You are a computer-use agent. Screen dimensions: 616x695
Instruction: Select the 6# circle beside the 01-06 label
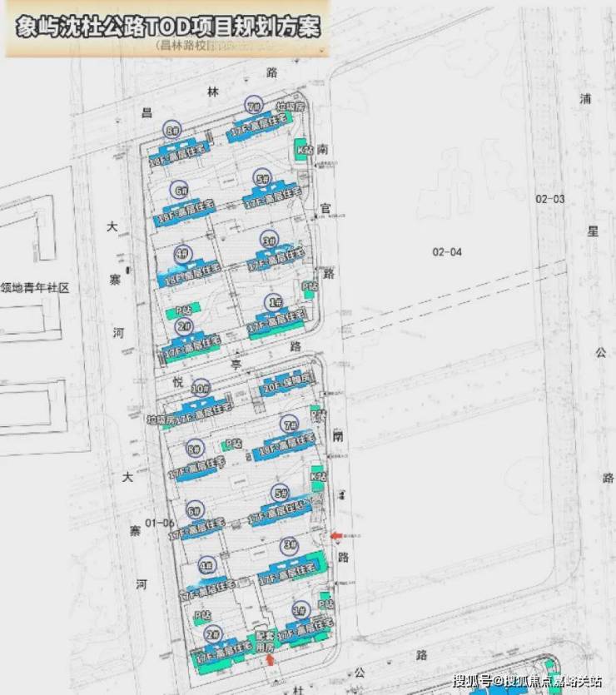point(194,510)
